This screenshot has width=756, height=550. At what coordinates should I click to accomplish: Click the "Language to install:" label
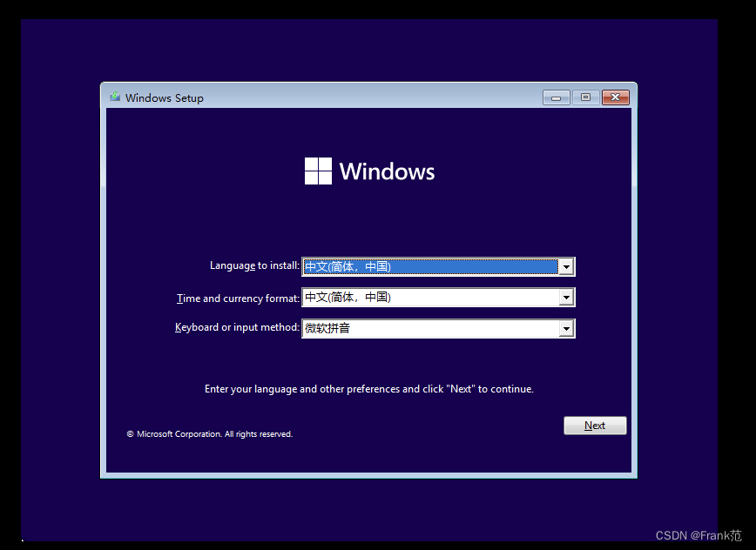pos(254,265)
